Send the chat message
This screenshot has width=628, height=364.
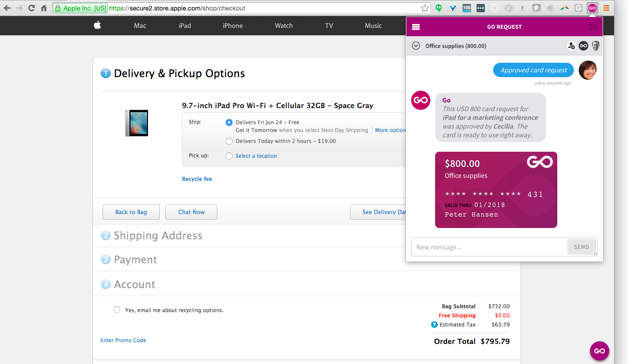[x=581, y=247]
